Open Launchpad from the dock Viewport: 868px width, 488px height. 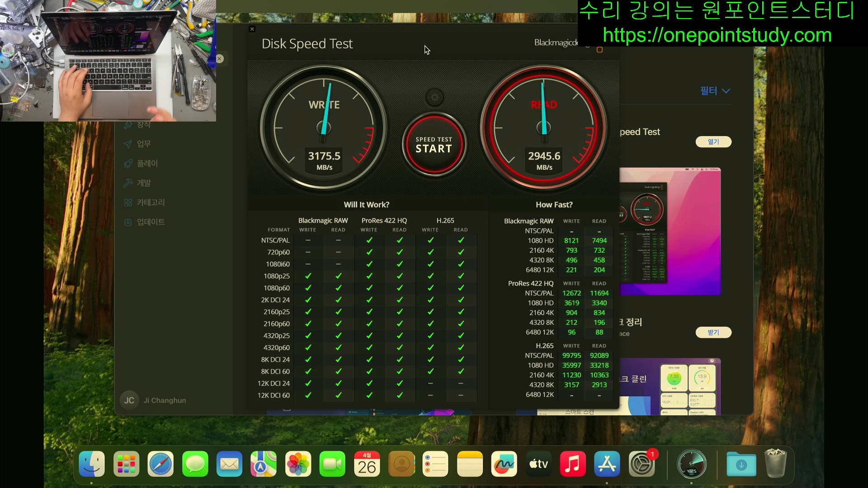point(126,464)
